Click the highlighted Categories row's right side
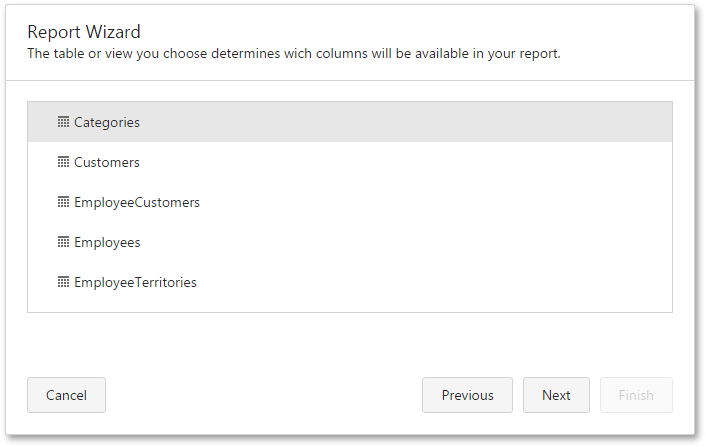706x447 pixels. click(495, 122)
